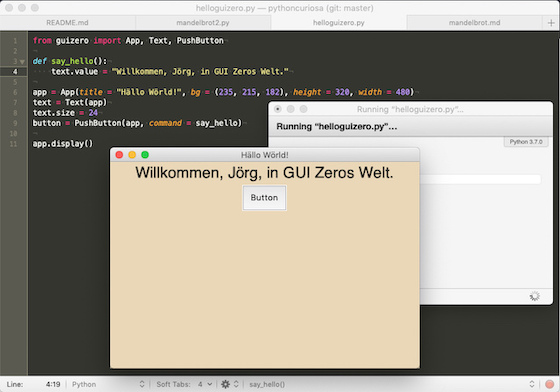Click 'text.size = 24' code line
This screenshot has width=560, height=392.
[x=65, y=113]
